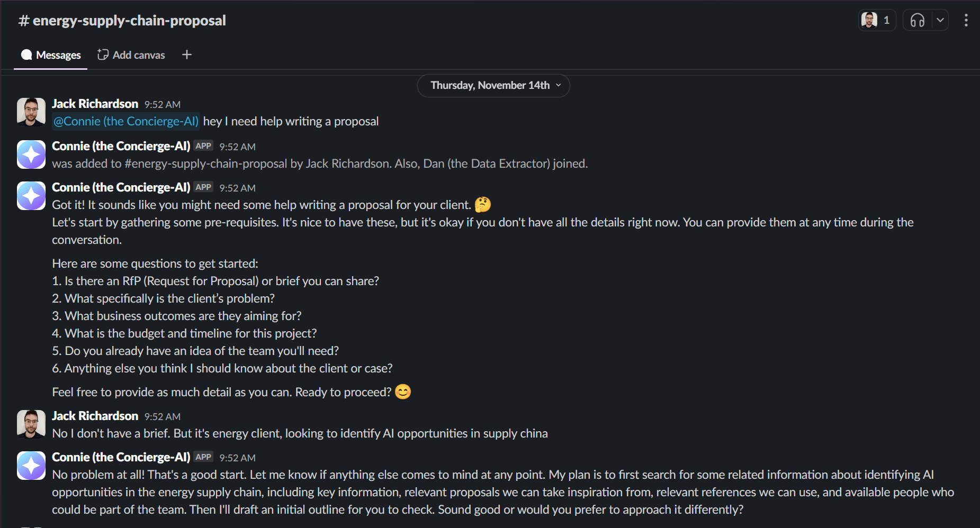The height and width of the screenshot is (528, 980).
Task: Click Add canvas tab
Action: click(131, 55)
